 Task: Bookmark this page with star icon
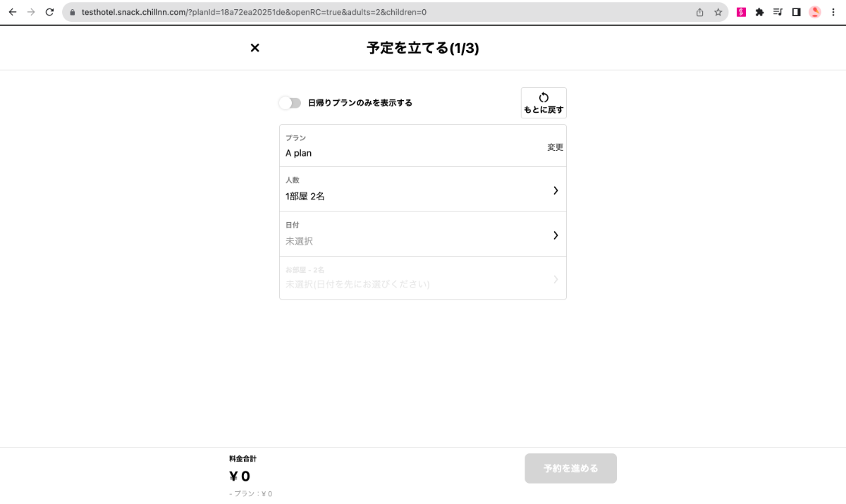tap(718, 12)
